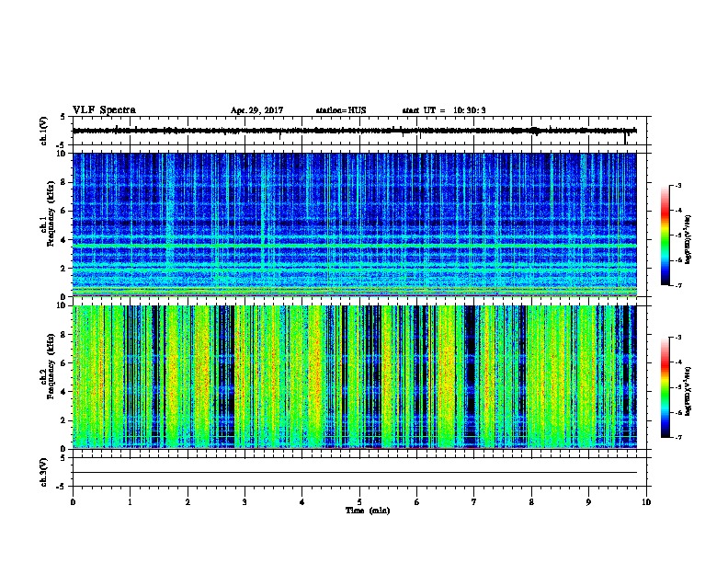
Task: Click the "-3" label atop ch.1 color bar
Action: [678, 185]
